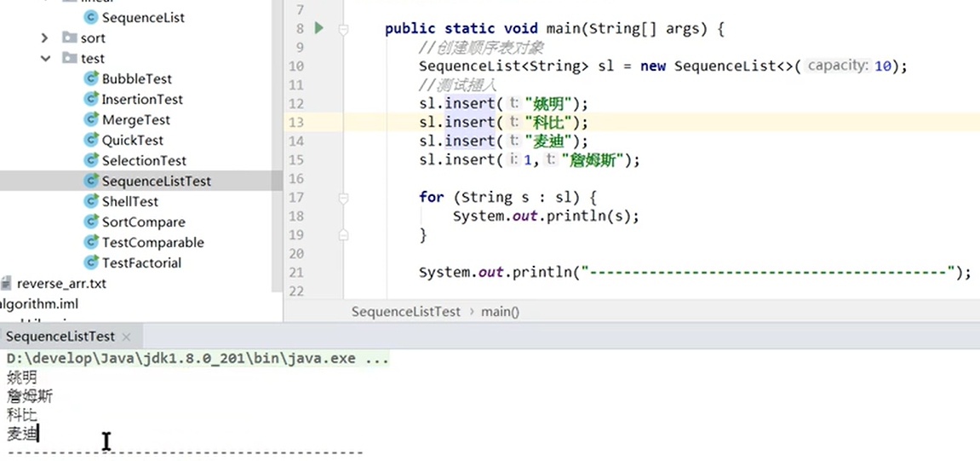
Task: Close the SequenceListTest run tab
Action: [x=126, y=337]
